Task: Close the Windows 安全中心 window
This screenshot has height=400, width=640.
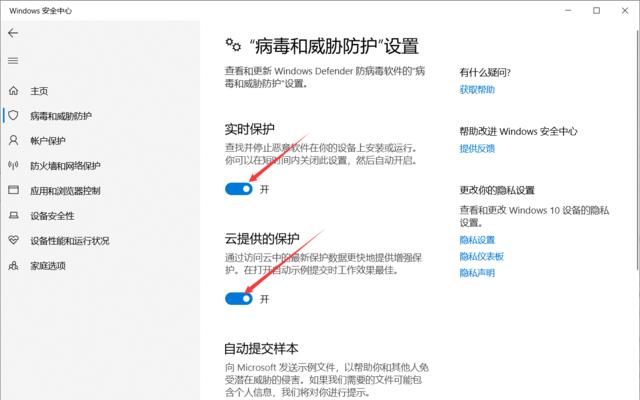Action: point(625,11)
